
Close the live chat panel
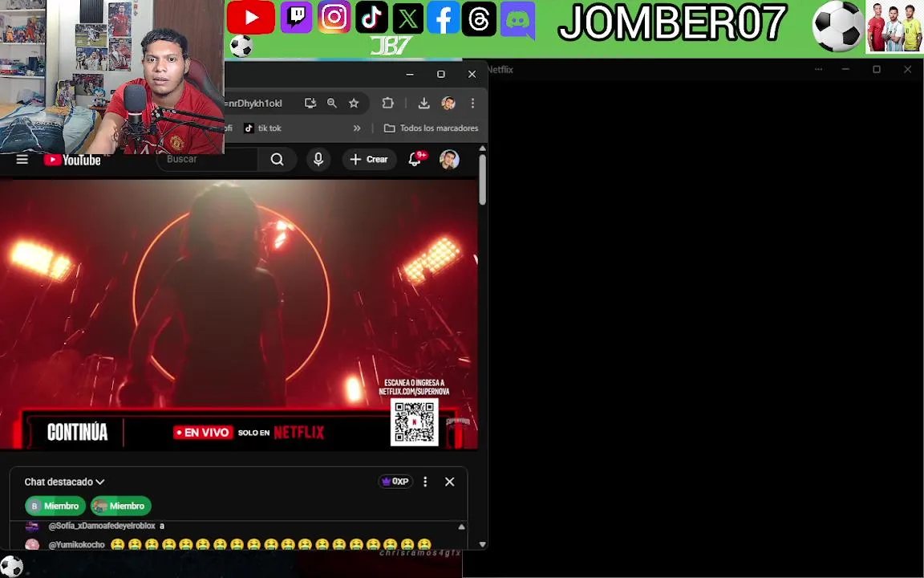click(x=450, y=482)
